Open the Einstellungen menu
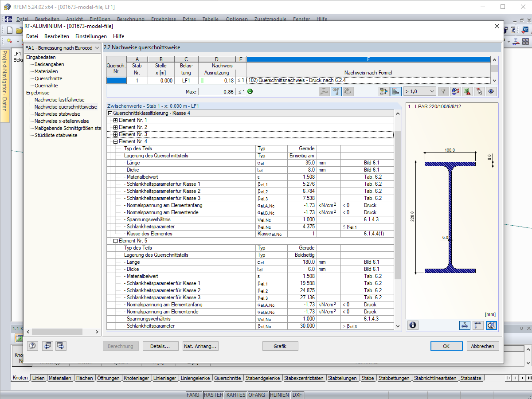The height and width of the screenshot is (399, 532). tap(91, 36)
